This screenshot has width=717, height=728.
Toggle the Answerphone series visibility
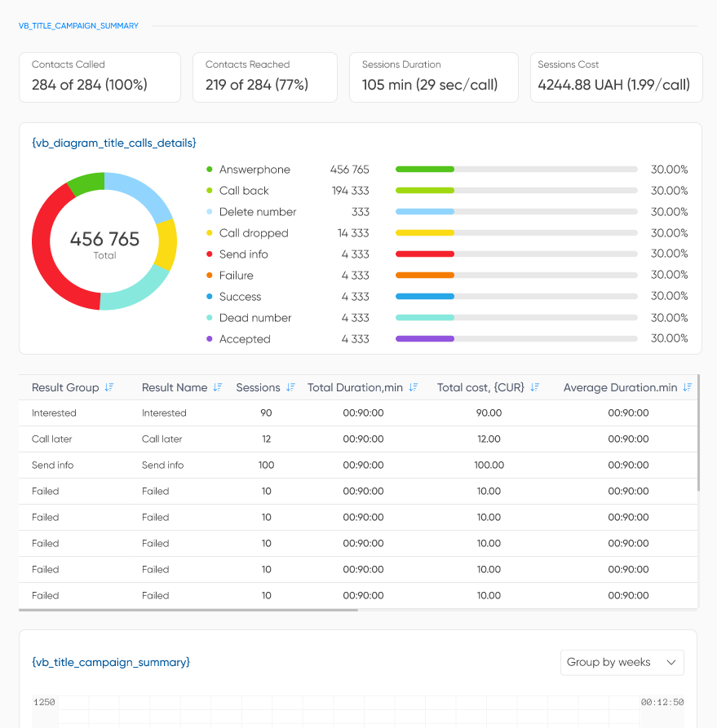pyautogui.click(x=254, y=170)
